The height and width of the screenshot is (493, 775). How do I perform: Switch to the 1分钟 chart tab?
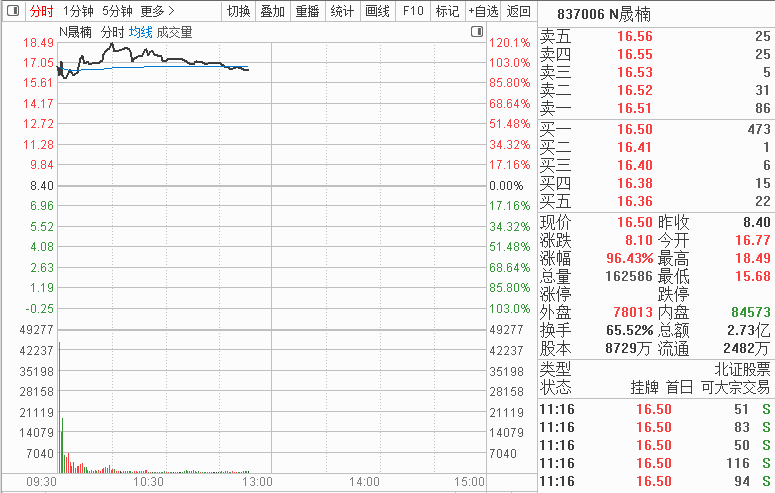pos(78,11)
